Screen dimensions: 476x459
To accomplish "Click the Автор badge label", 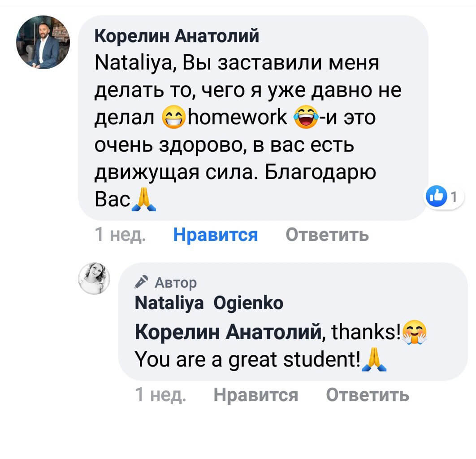I will coord(175,282).
